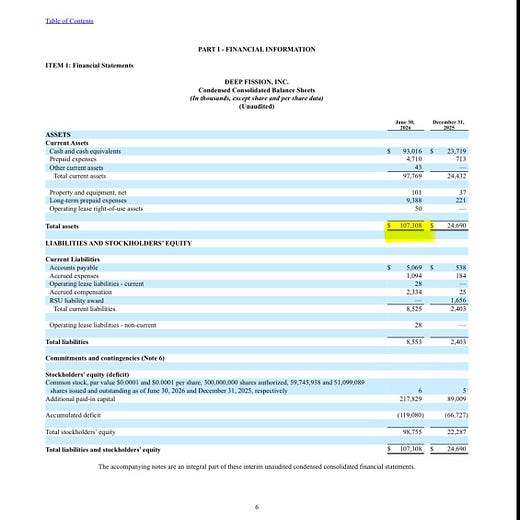Click the paid-in capital value 217,829
520x520 pixels.
pos(411,399)
